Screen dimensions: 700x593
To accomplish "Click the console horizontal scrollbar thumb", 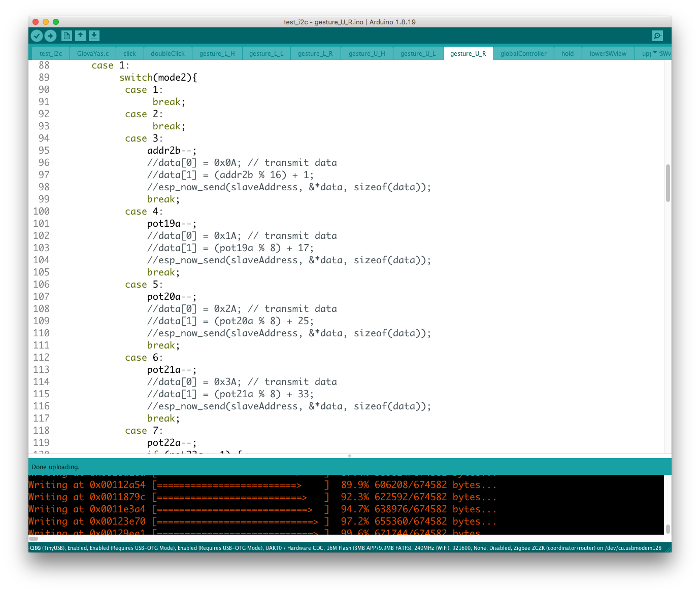I will tap(34, 539).
